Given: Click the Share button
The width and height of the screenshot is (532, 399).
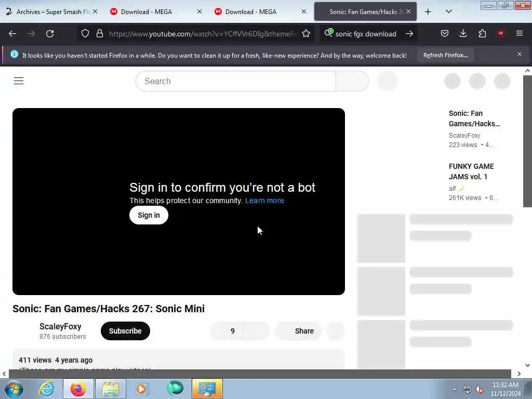Looking at the screenshot, I should 298,331.
